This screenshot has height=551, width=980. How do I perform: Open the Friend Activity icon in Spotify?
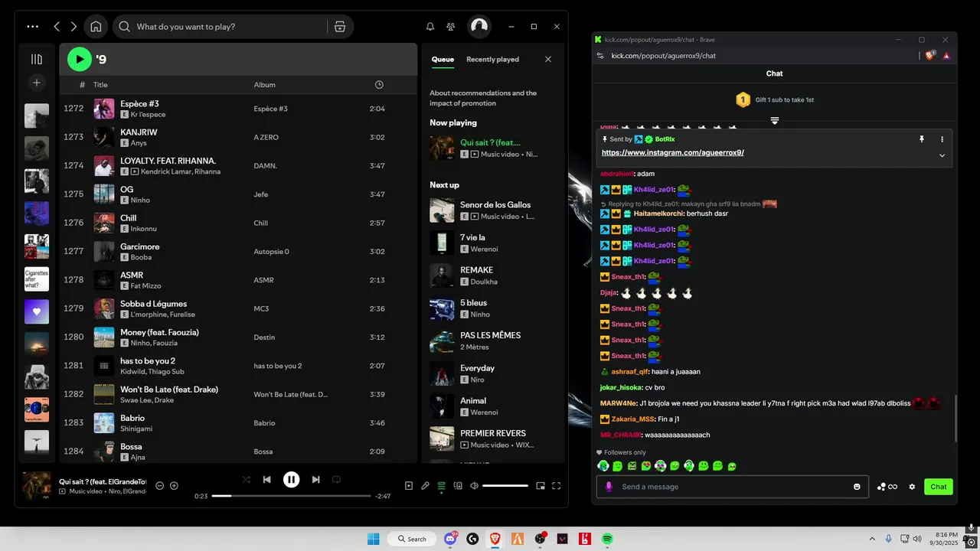point(451,26)
